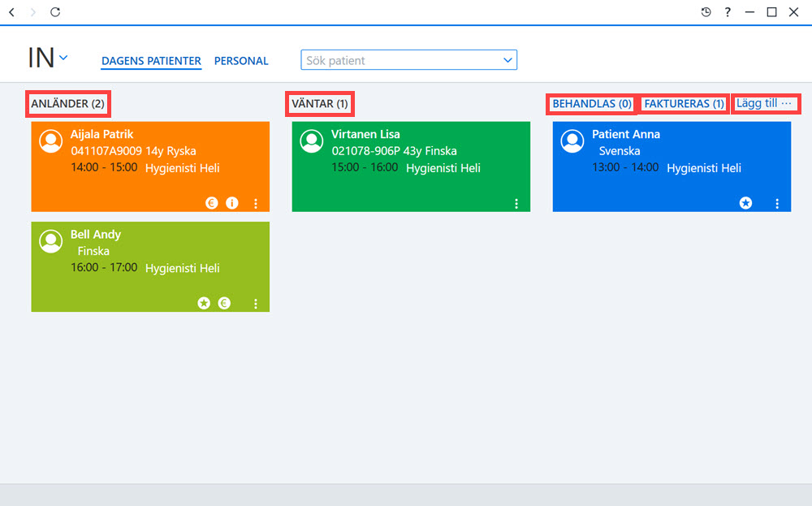812x506 pixels.
Task: Click the large IN heading text
Action: click(41, 58)
